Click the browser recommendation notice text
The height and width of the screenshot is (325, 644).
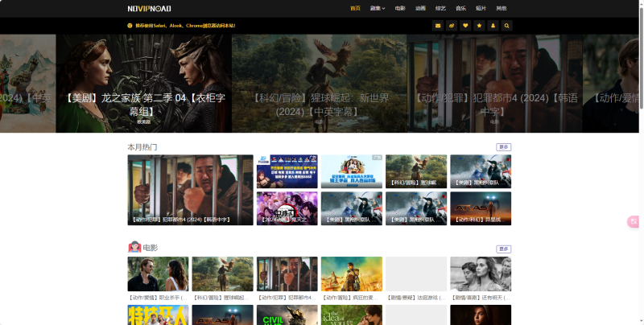click(x=184, y=26)
